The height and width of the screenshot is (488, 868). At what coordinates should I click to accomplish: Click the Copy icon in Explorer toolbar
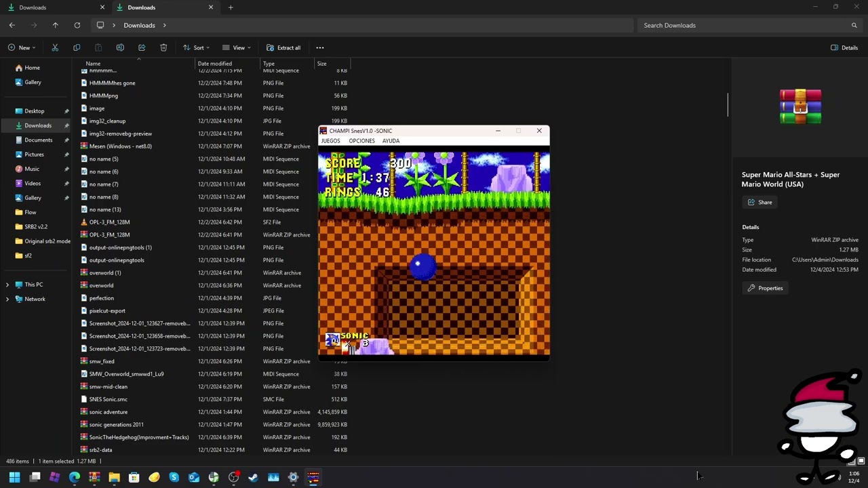point(77,47)
